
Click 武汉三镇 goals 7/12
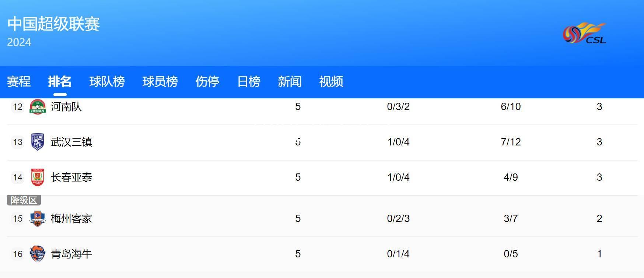point(511,142)
